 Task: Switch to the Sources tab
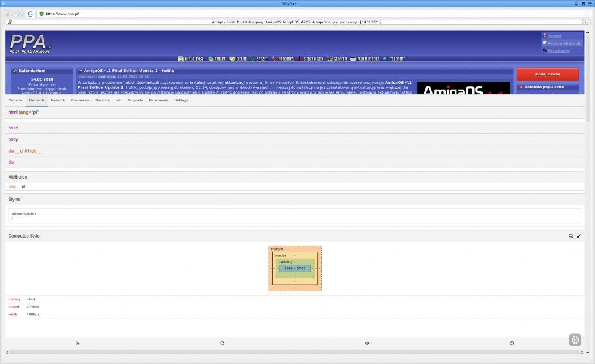pos(102,100)
